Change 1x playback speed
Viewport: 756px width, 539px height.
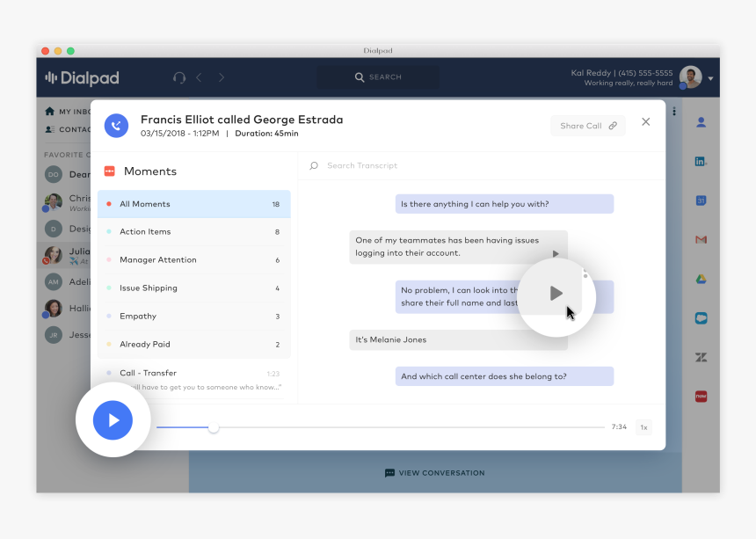643,427
